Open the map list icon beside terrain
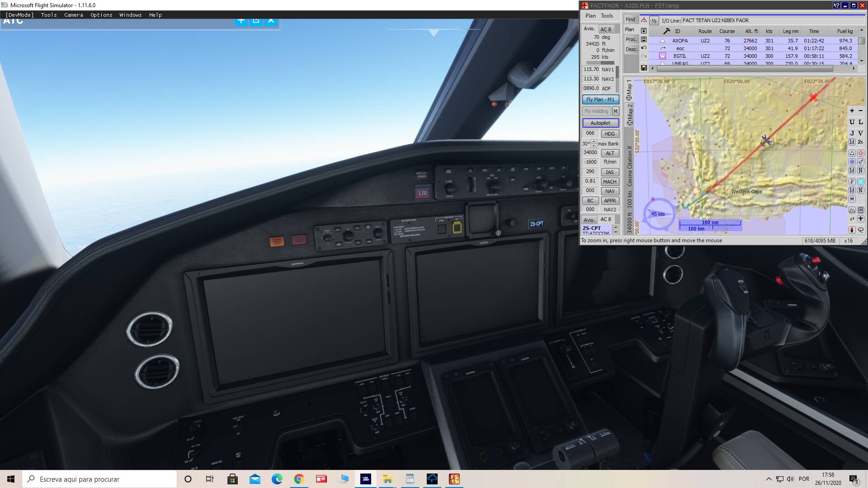The width and height of the screenshot is (868, 488). pos(861,210)
